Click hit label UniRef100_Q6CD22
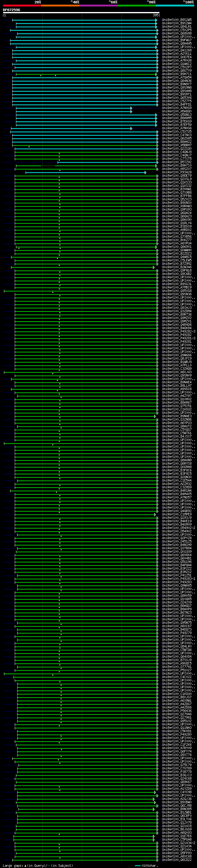The width and height of the screenshot is (197, 868). pyautogui.click(x=177, y=860)
